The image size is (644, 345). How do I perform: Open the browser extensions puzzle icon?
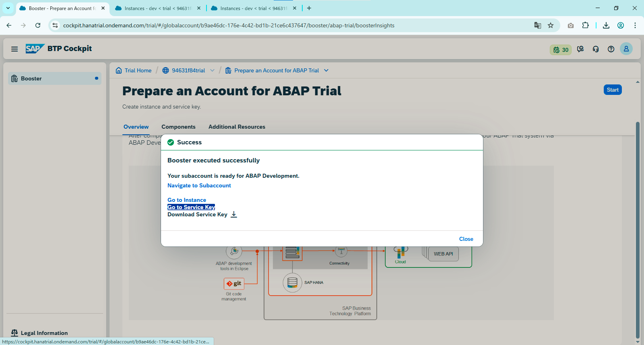tap(585, 25)
